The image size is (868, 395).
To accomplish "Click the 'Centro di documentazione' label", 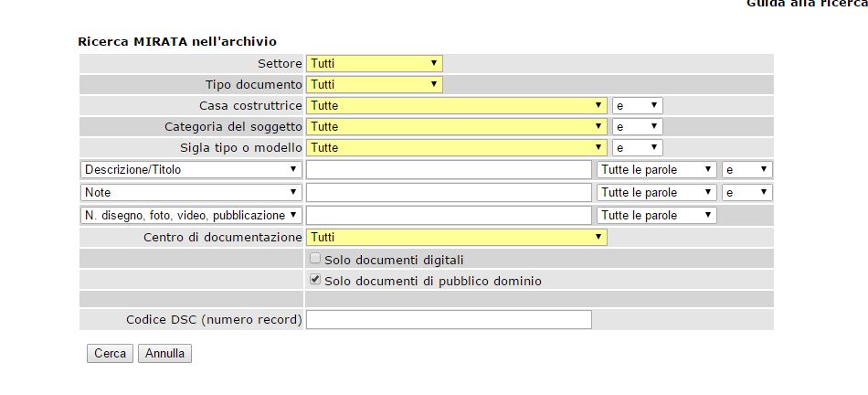I will [223, 237].
